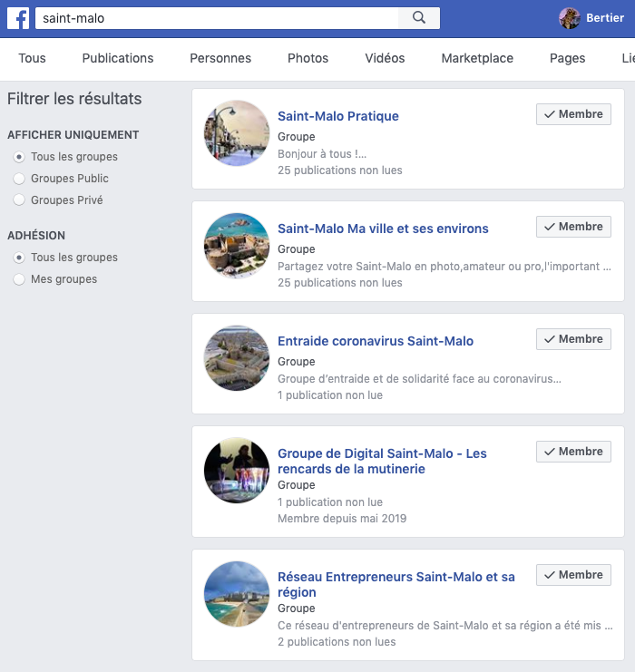
Task: Switch to the Marketplace tab
Action: pyautogui.click(x=477, y=58)
